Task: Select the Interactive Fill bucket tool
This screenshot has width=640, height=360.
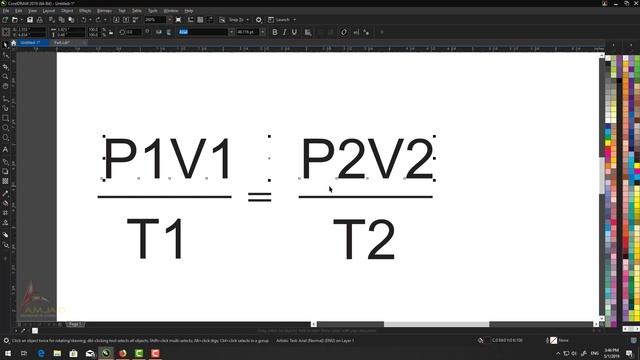Action: [5, 203]
